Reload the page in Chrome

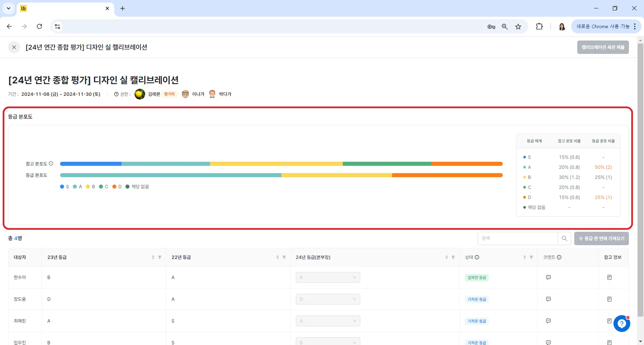[40, 26]
